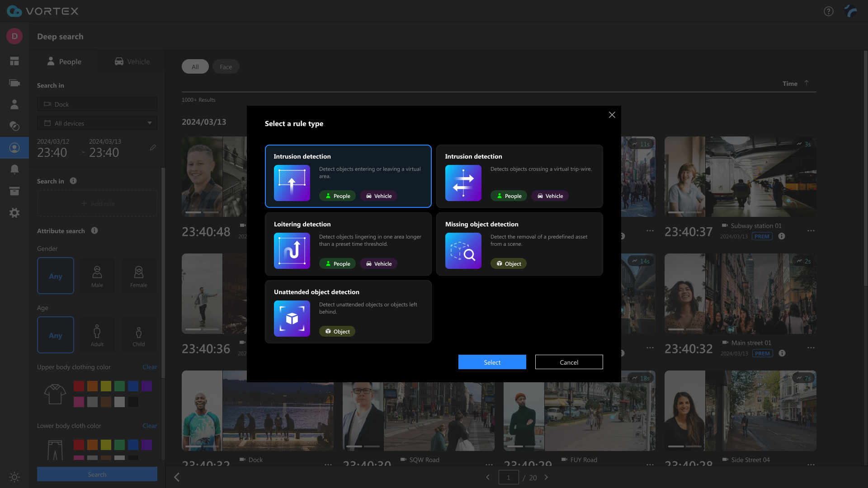Image resolution: width=868 pixels, height=488 pixels.
Task: Open the date range editor pencil
Action: coord(152,147)
